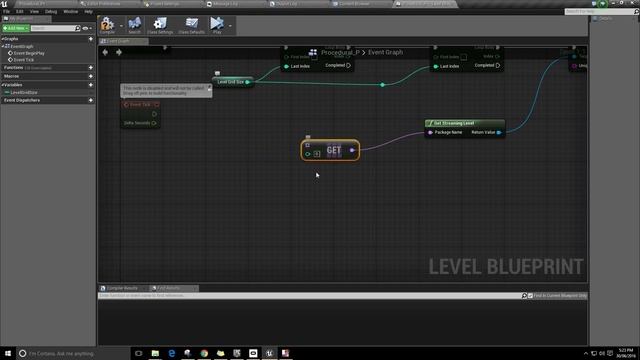640x360 pixels.
Task: Add a new macro with the plus icon
Action: click(91, 76)
